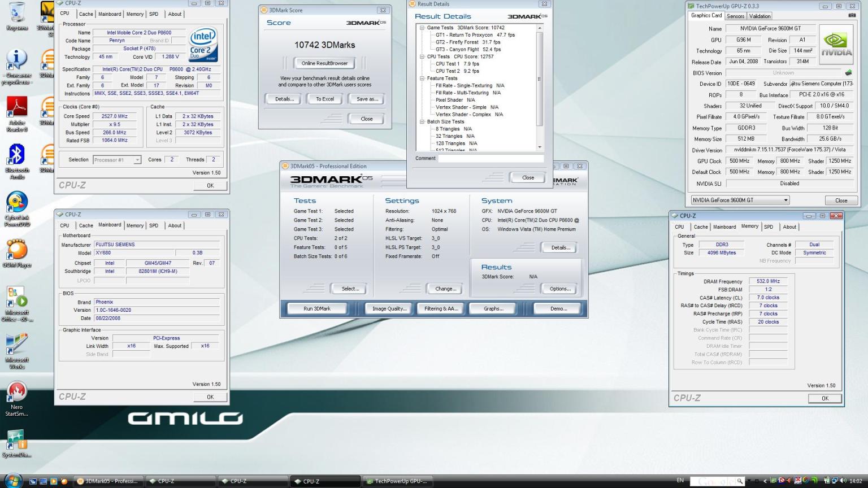Click Result Details scrollbar up arrow

point(540,28)
